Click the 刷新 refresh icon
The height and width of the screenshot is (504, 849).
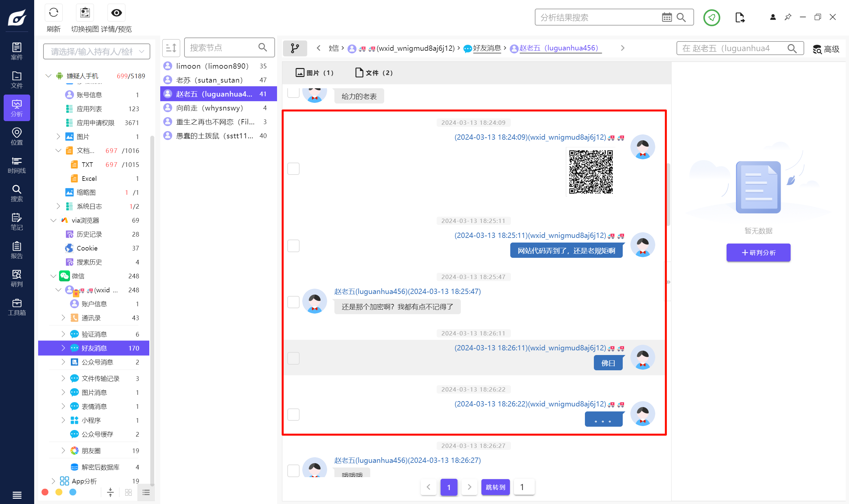click(x=54, y=13)
